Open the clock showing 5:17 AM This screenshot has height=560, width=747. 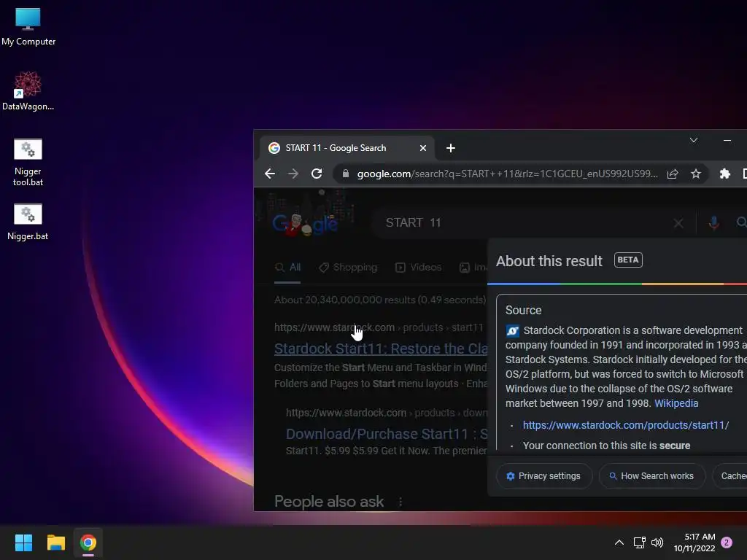point(694,542)
